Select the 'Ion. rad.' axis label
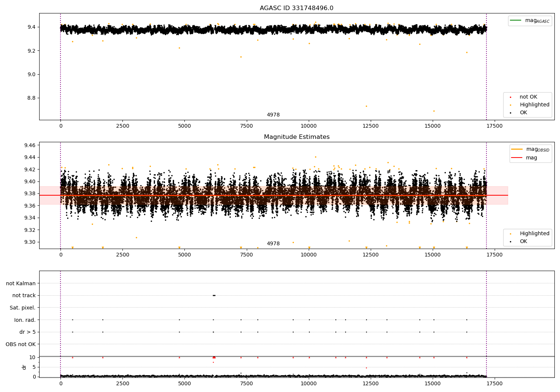Viewport: 560px width, 392px height. 25,320
